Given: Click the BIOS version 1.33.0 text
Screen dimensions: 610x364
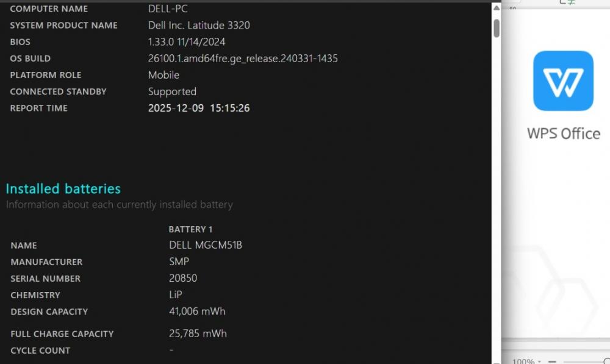Looking at the screenshot, I should 161,41.
